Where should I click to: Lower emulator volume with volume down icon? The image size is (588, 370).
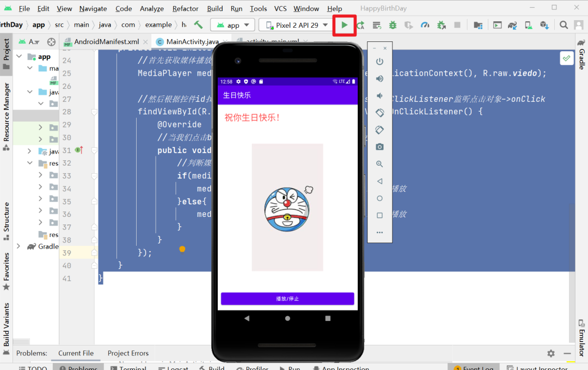380,96
